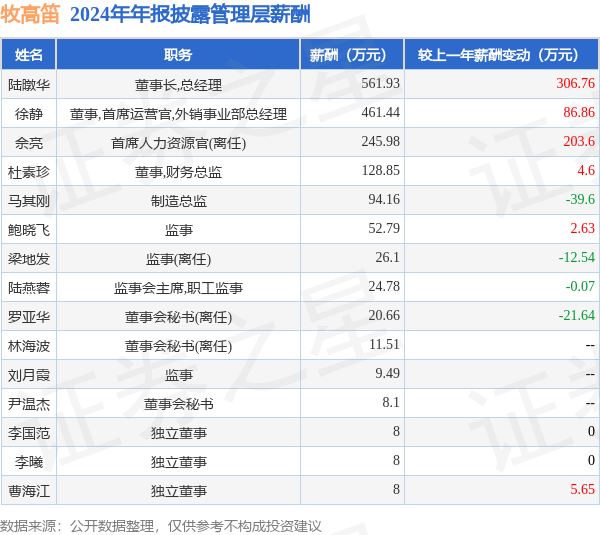Select the name 刘月霞
This screenshot has height=535, width=600.
(29, 375)
